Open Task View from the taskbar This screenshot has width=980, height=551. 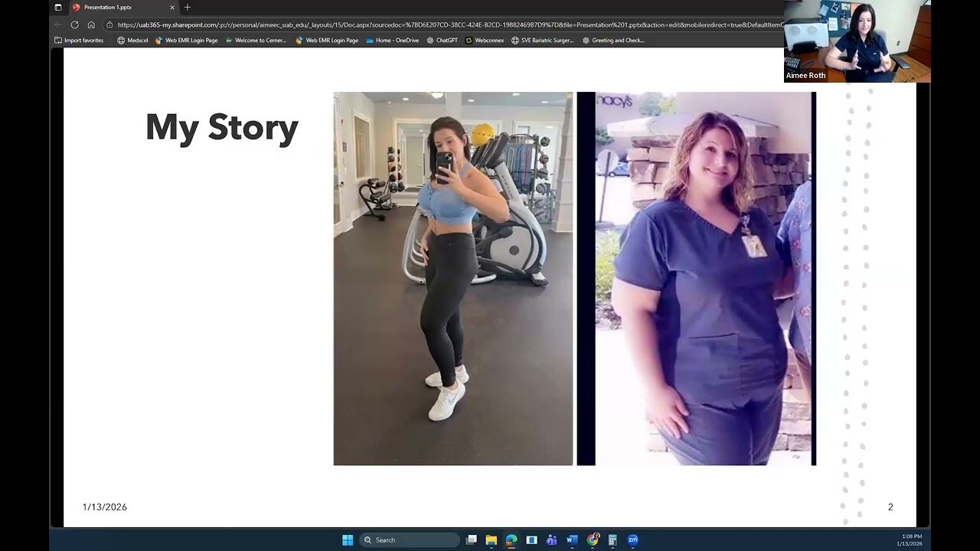pos(472,540)
